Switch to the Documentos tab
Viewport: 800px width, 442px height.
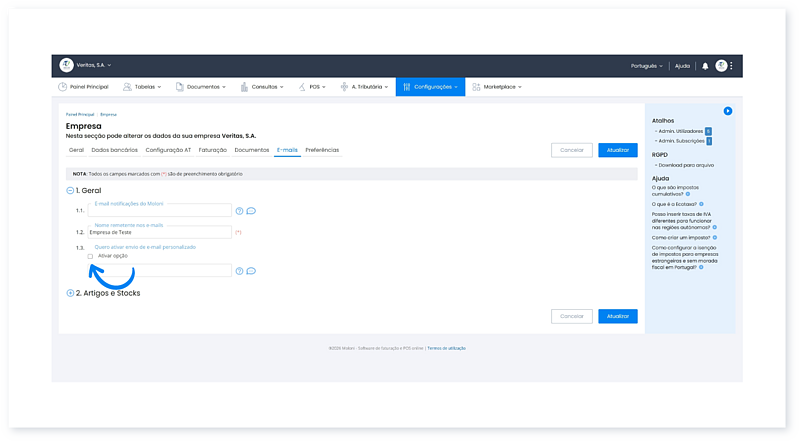pyautogui.click(x=252, y=150)
